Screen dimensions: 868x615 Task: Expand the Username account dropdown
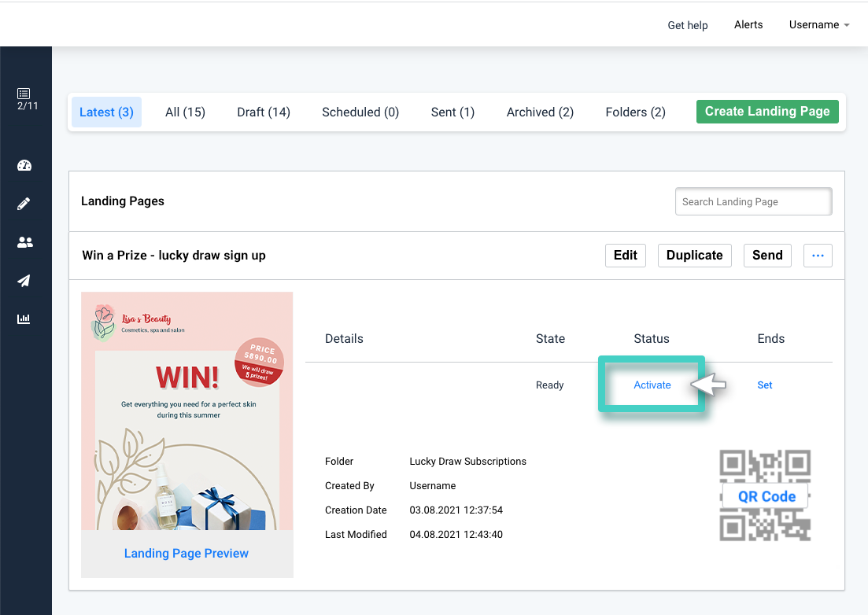[x=818, y=25]
